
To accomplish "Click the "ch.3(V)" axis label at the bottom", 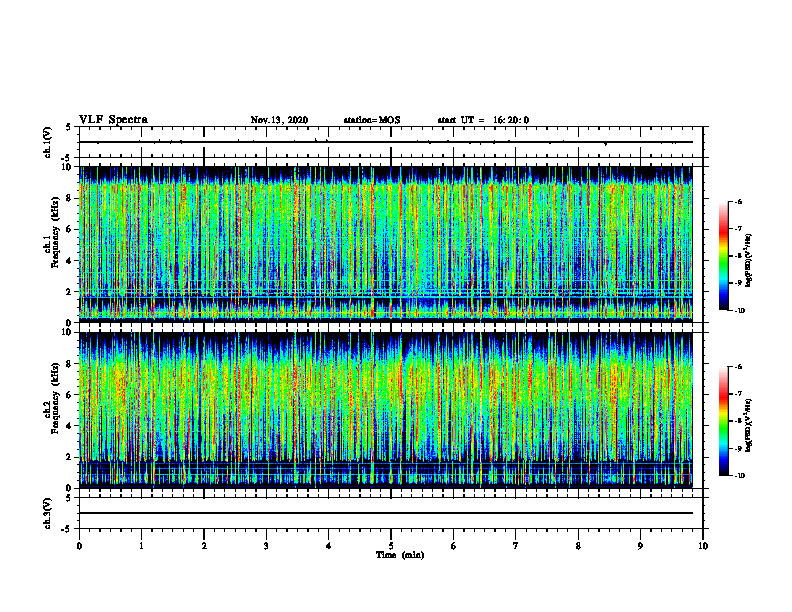I will [47, 513].
